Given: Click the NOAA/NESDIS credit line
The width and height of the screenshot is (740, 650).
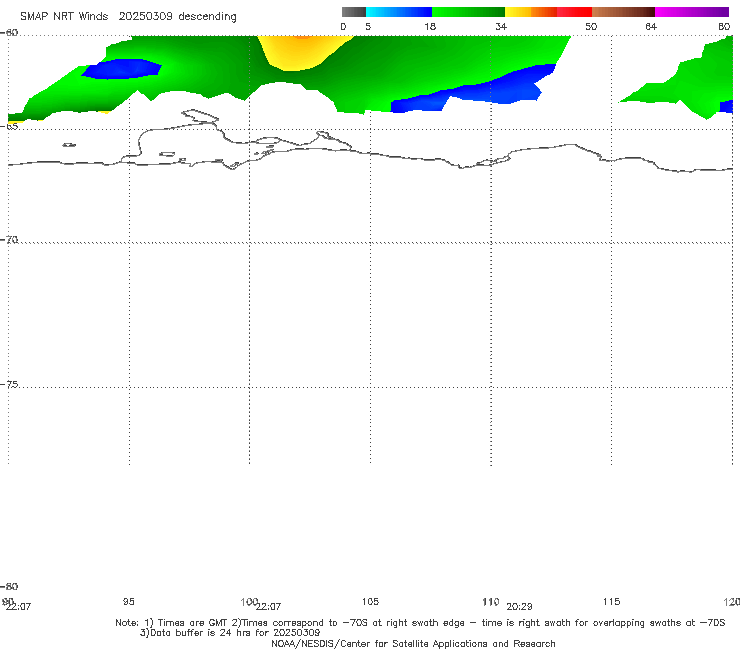Looking at the screenshot, I should coord(413,643).
